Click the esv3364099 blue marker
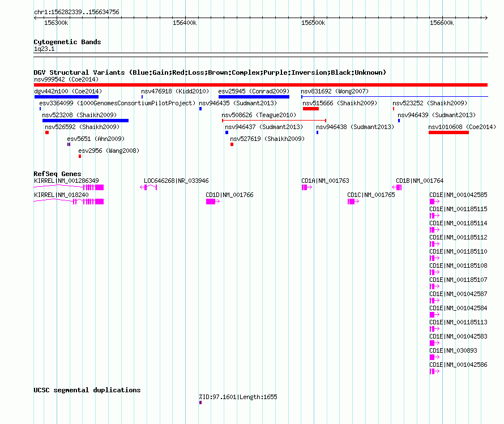The height and width of the screenshot is (424, 504). click(x=40, y=109)
